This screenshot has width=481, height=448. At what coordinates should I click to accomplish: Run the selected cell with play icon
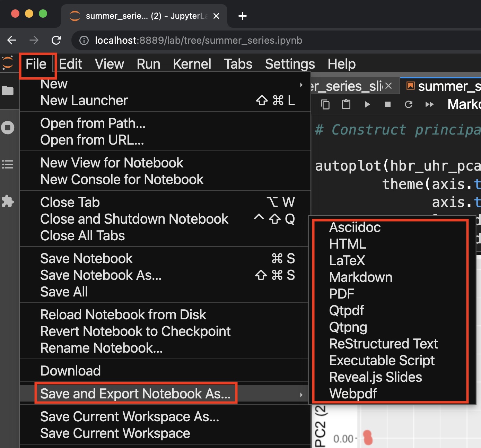pos(367,104)
